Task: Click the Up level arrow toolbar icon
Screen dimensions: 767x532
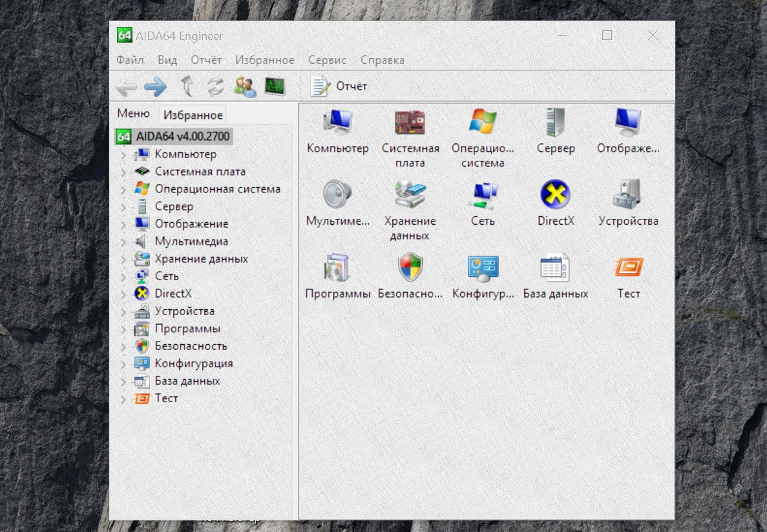Action: pyautogui.click(x=187, y=87)
